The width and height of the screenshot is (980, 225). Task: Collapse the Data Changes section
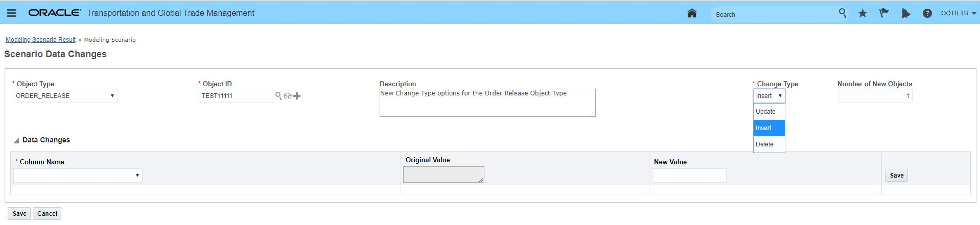point(16,140)
